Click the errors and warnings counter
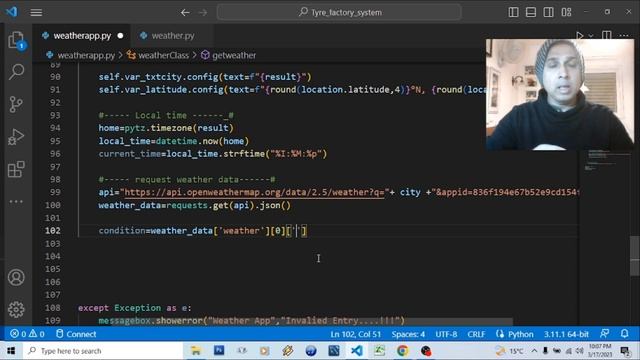 (x=27, y=334)
